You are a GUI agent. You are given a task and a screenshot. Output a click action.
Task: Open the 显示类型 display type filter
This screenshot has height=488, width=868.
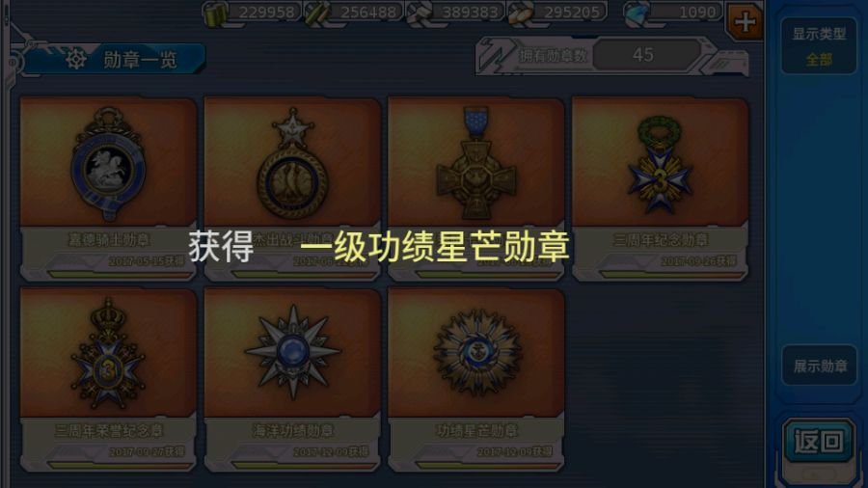[819, 45]
